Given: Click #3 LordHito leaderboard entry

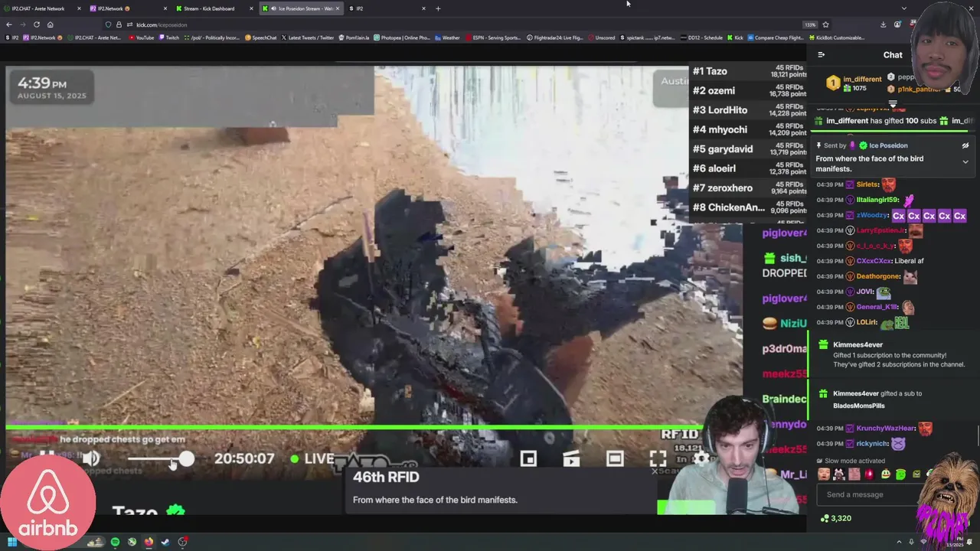Looking at the screenshot, I should pos(747,110).
